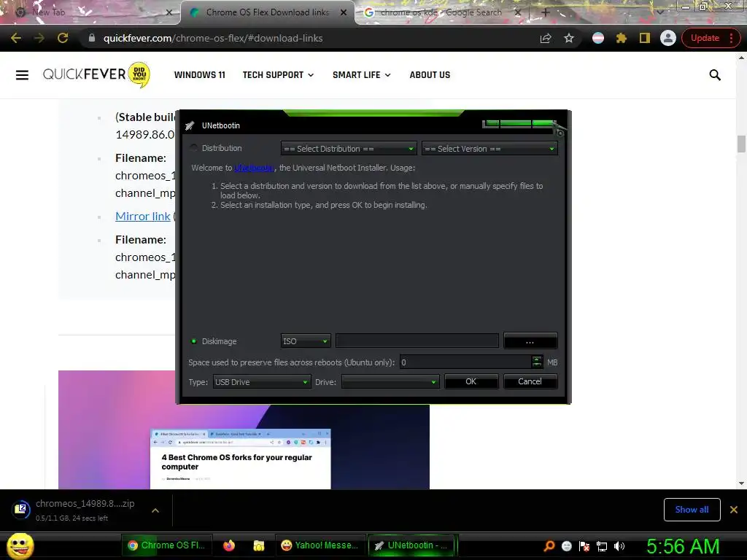The width and height of the screenshot is (747, 560).
Task: Launch Firefox from the taskbar
Action: tap(229, 545)
